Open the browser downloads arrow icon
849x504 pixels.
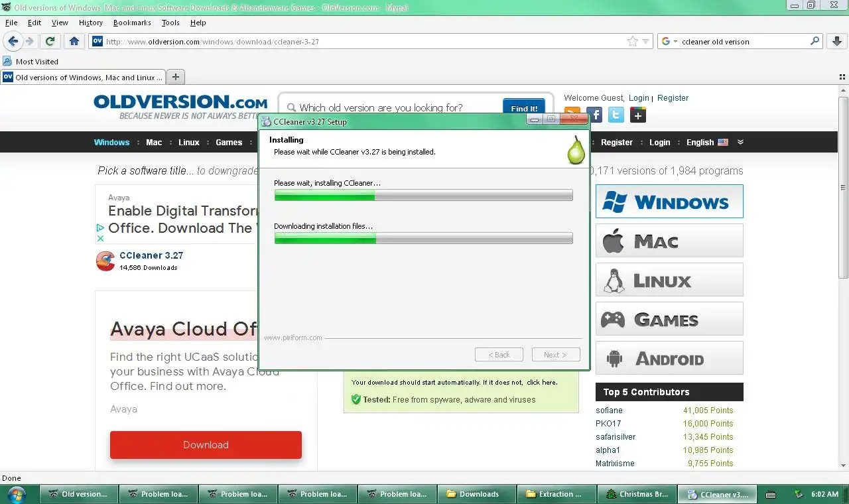point(837,41)
